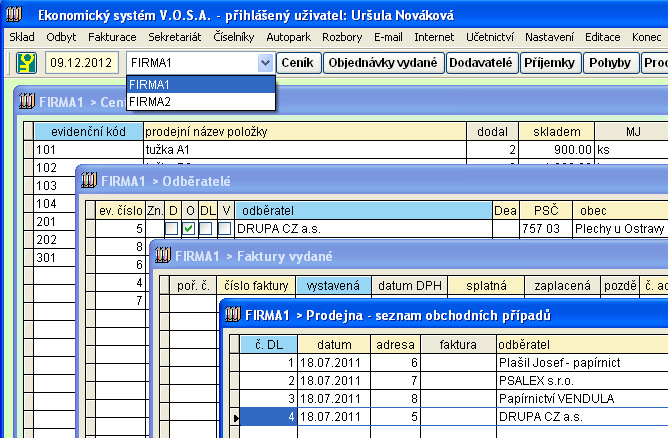
Task: Open the Fakturace menu
Action: tap(110, 37)
